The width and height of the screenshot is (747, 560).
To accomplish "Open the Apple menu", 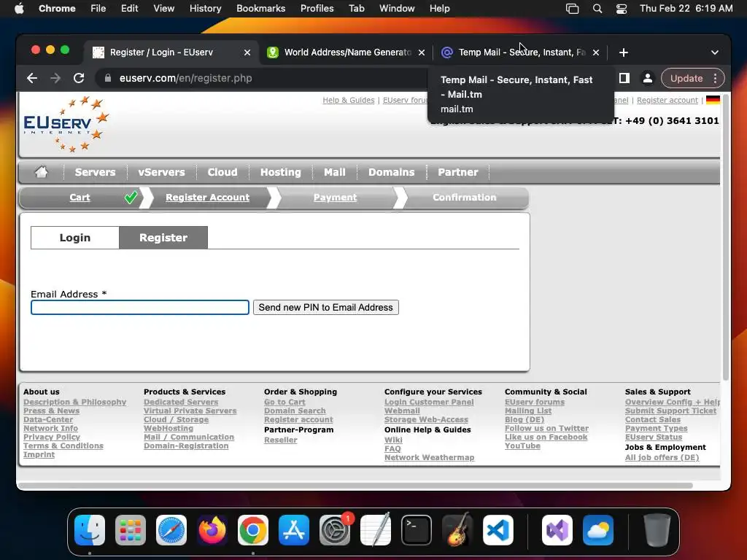I will tap(19, 9).
